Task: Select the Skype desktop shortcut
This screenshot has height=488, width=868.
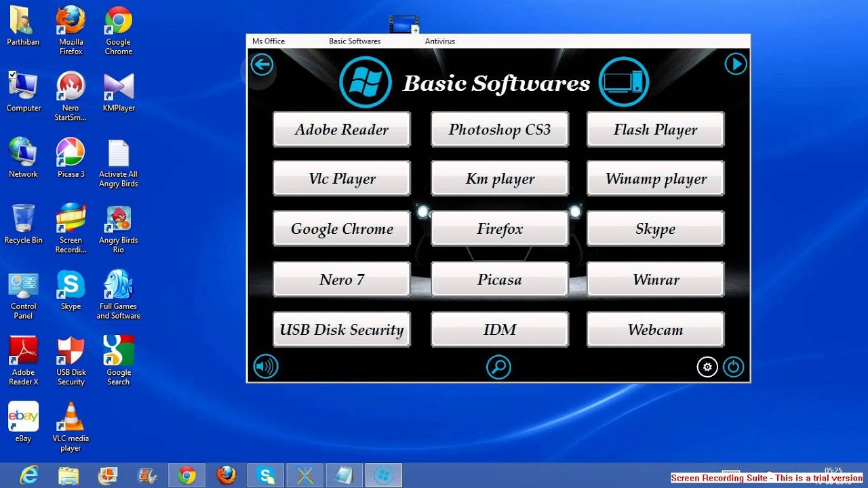Action: click(71, 290)
